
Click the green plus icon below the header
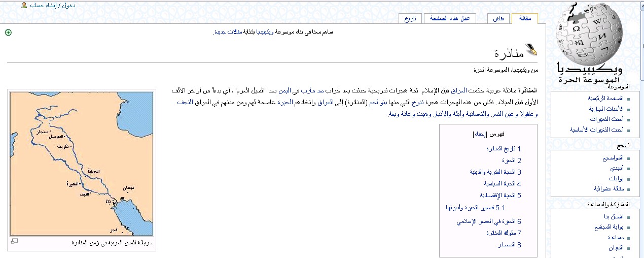point(8,33)
